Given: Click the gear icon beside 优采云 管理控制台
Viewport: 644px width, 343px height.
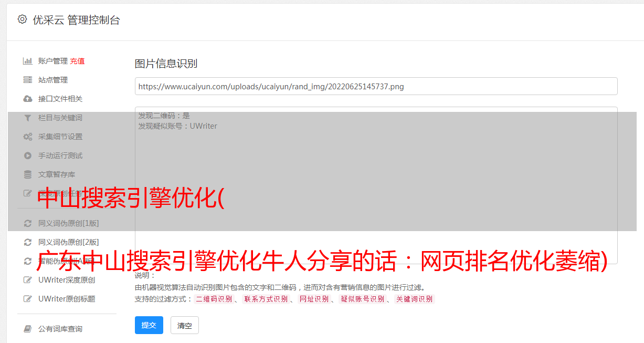Looking at the screenshot, I should (22, 19).
